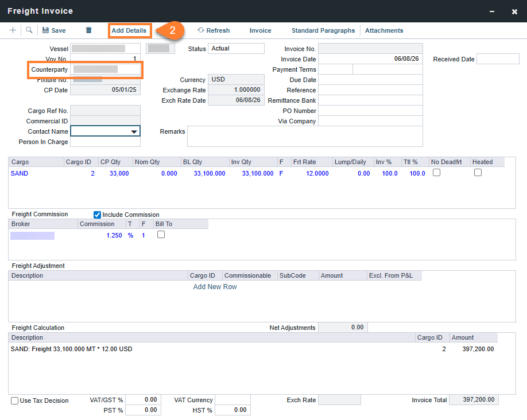Tick the No Deadfrt checkbox for SAND

437,173
